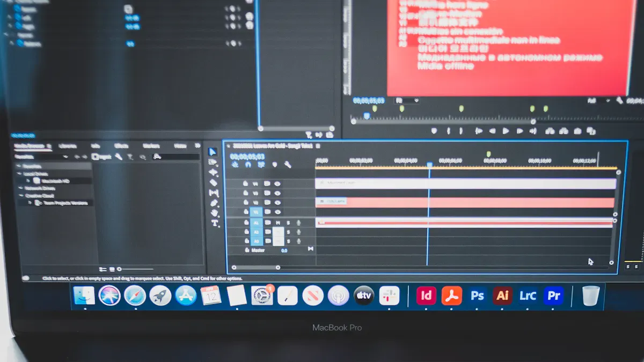The width and height of the screenshot is (644, 362).
Task: Click the Media Browser search field
Action: (x=175, y=157)
